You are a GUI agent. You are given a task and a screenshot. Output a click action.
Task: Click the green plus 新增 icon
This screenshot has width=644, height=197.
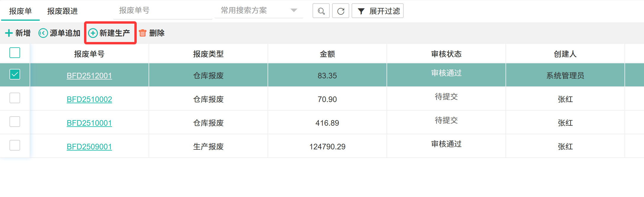click(9, 33)
